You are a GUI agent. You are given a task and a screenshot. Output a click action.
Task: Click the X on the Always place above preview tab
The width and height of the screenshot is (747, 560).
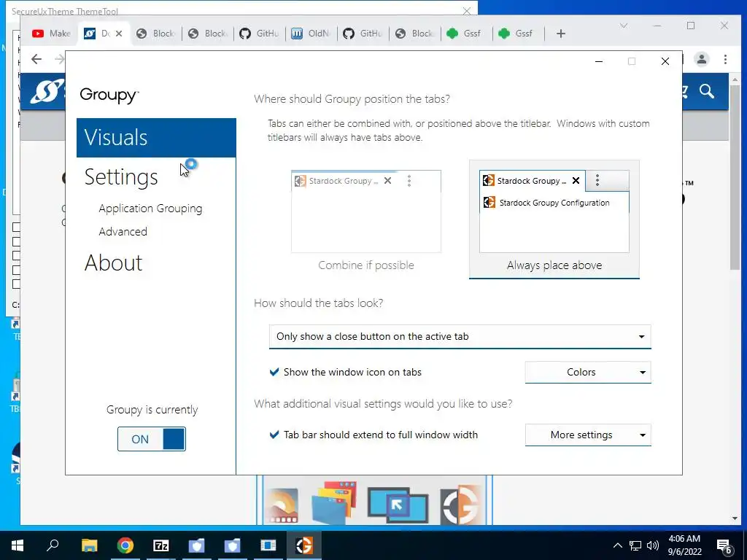pos(576,181)
